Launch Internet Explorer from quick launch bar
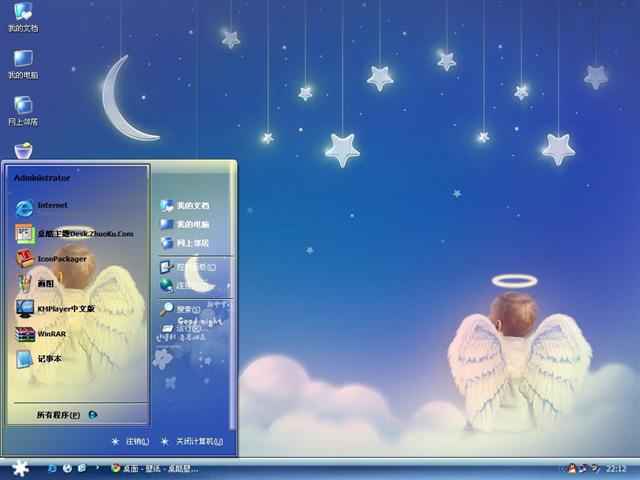The width and height of the screenshot is (640, 480). [x=52, y=468]
